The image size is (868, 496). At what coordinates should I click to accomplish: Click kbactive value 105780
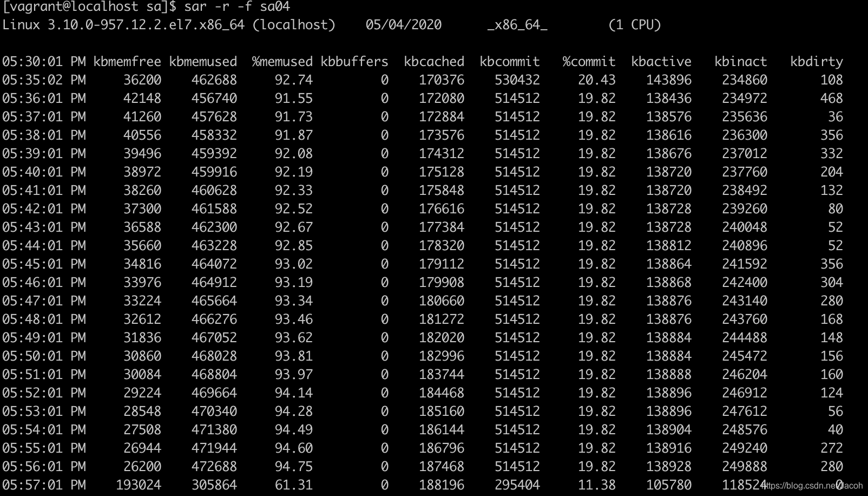click(x=669, y=485)
